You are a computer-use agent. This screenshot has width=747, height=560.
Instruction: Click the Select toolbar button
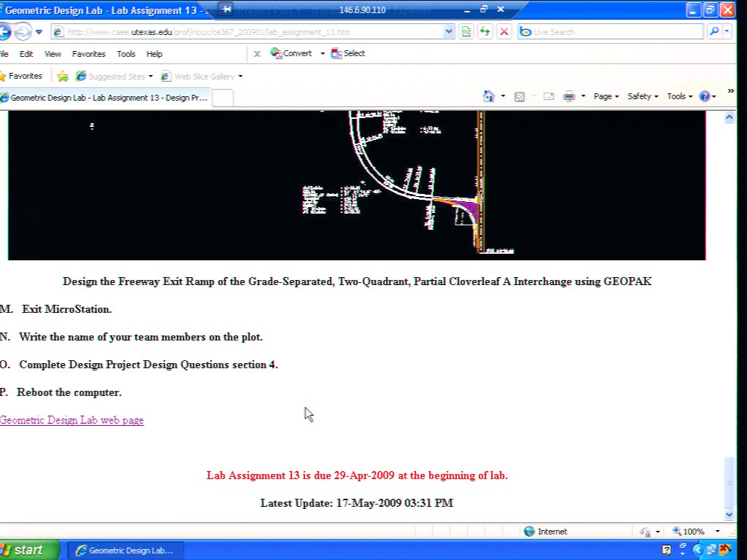(x=348, y=53)
